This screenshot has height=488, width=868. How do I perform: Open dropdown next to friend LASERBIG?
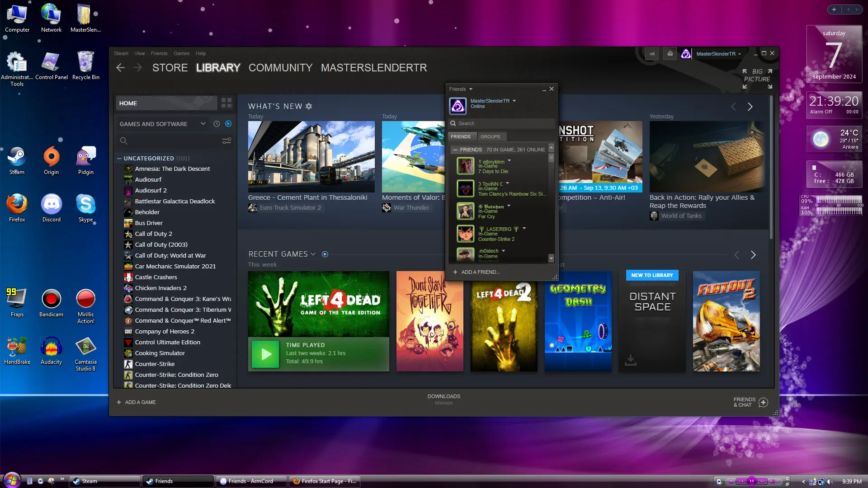(524, 229)
